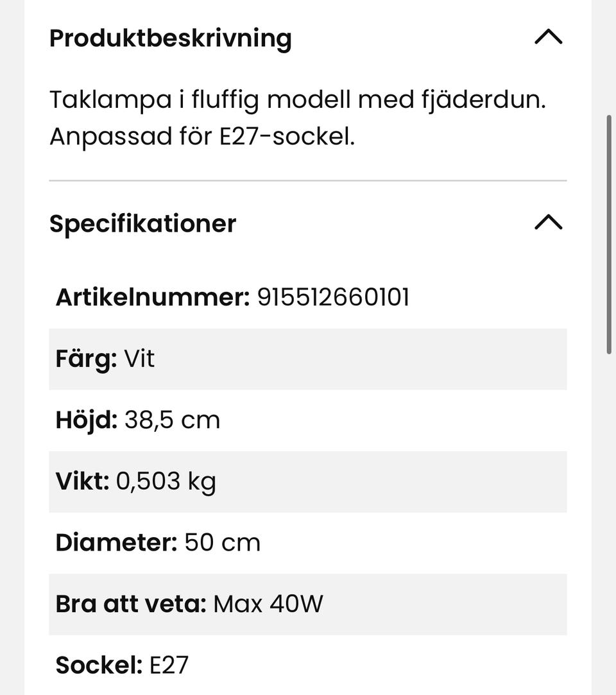The height and width of the screenshot is (695, 616).
Task: Select the 50 cm diameter value
Action: coord(222,543)
